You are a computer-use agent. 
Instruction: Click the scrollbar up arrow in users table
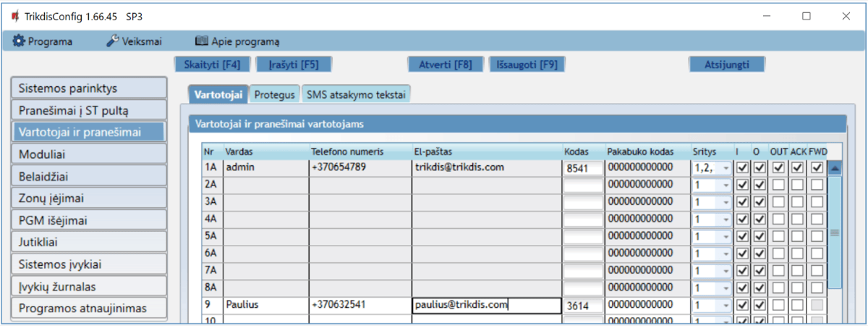tap(835, 168)
